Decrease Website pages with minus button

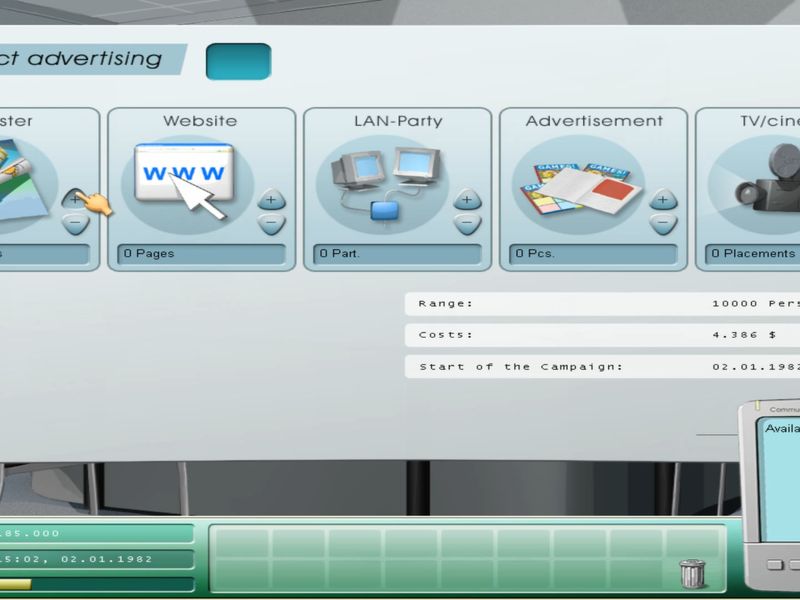(x=271, y=223)
